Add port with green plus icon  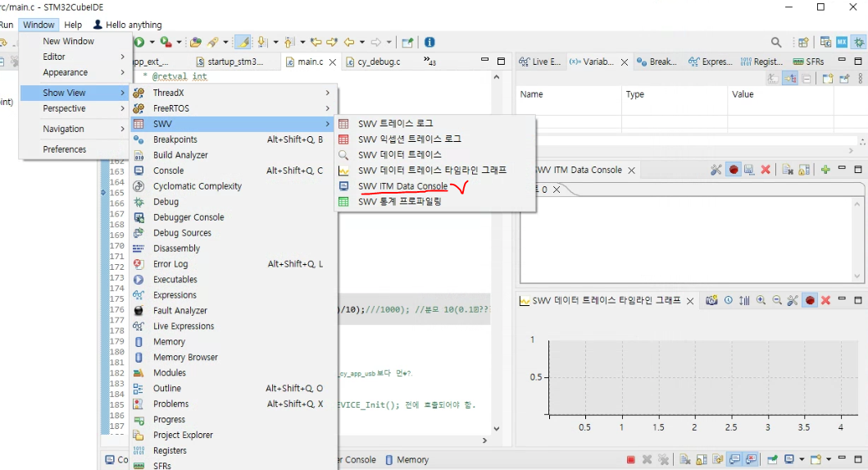click(x=825, y=170)
